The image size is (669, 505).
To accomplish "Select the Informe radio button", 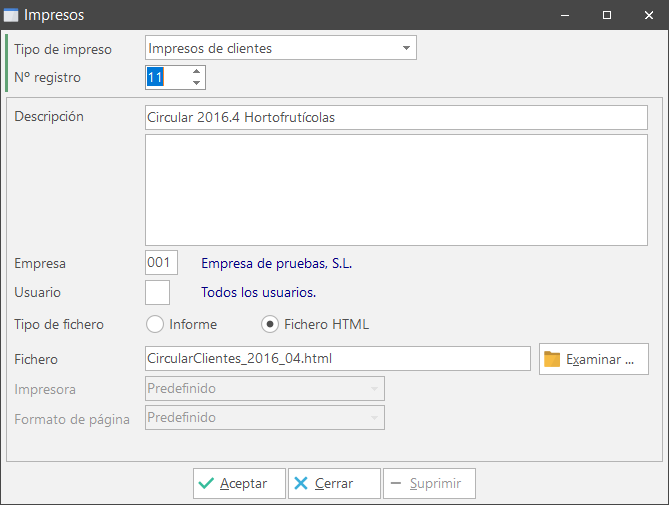I will (155, 324).
